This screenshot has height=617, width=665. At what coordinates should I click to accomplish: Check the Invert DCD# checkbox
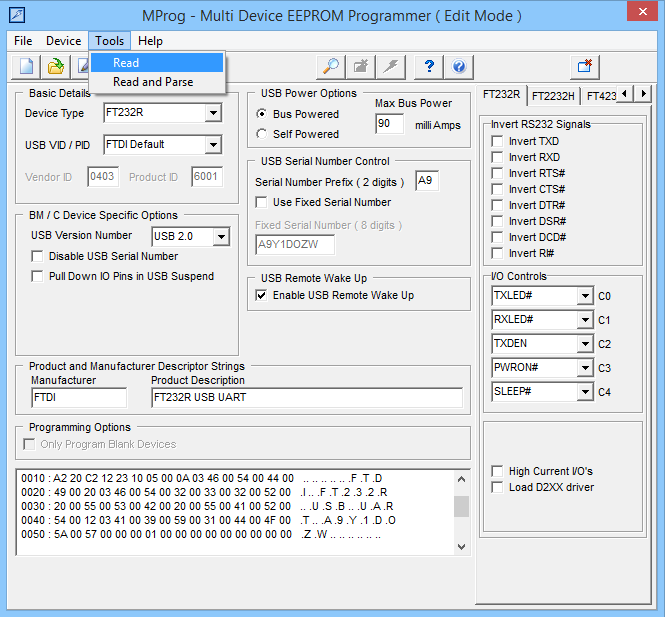[x=497, y=237]
